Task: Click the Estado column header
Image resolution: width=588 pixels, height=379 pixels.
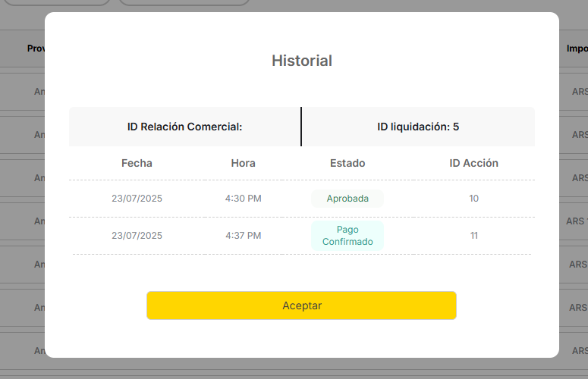Action: 347,163
